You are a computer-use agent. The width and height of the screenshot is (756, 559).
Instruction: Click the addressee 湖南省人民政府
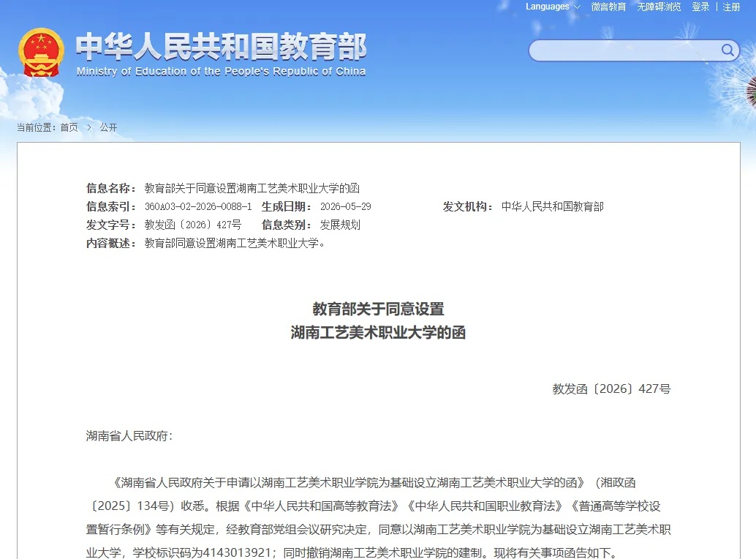pos(126,436)
